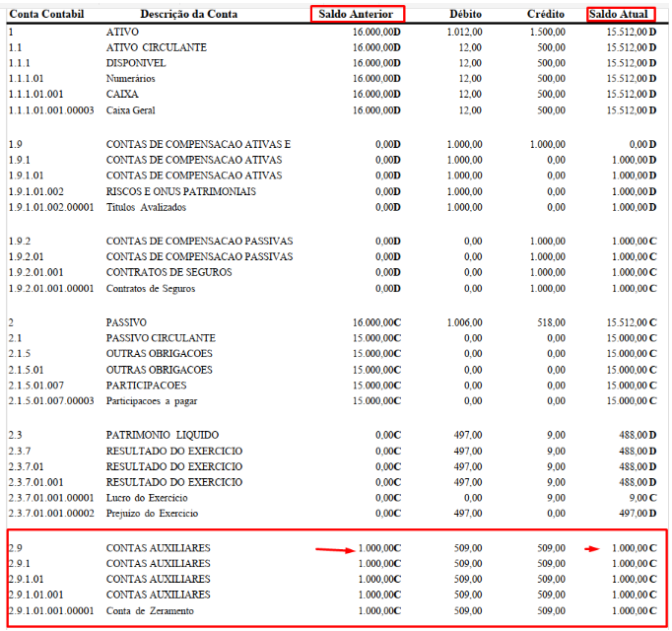Screen dimensions: 672x631
Task: Click the Titulos Avalizados description
Action: (x=146, y=208)
